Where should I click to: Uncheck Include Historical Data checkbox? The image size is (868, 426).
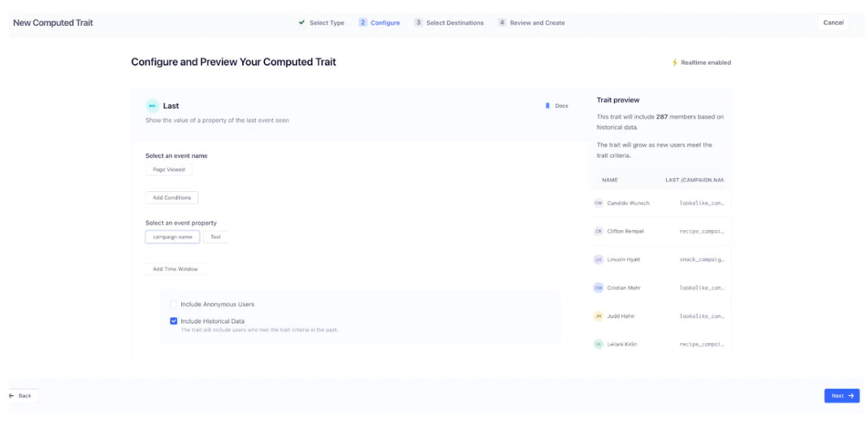pos(174,321)
